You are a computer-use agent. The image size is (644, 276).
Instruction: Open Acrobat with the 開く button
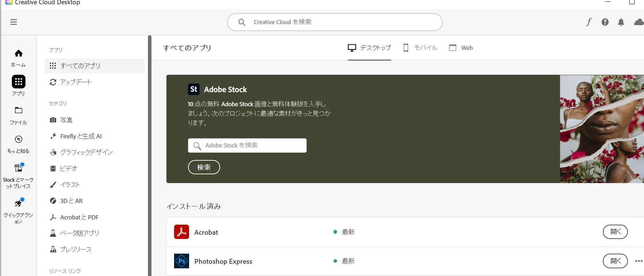click(x=615, y=232)
